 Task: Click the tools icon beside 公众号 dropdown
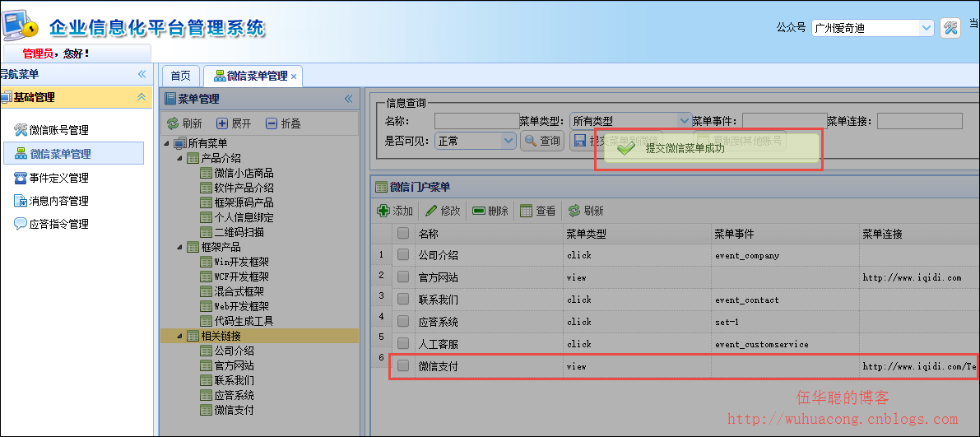click(x=950, y=27)
